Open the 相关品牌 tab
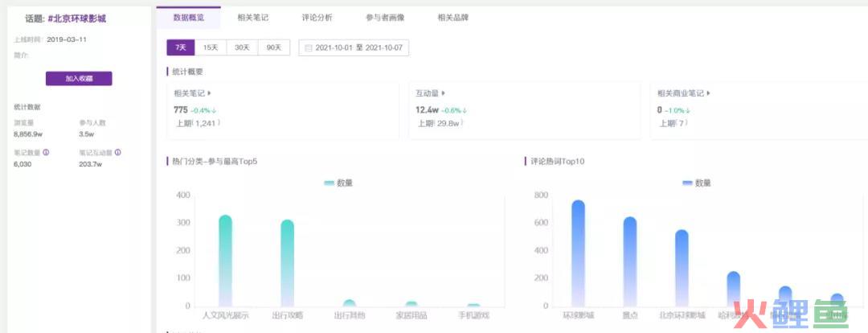 (x=452, y=17)
